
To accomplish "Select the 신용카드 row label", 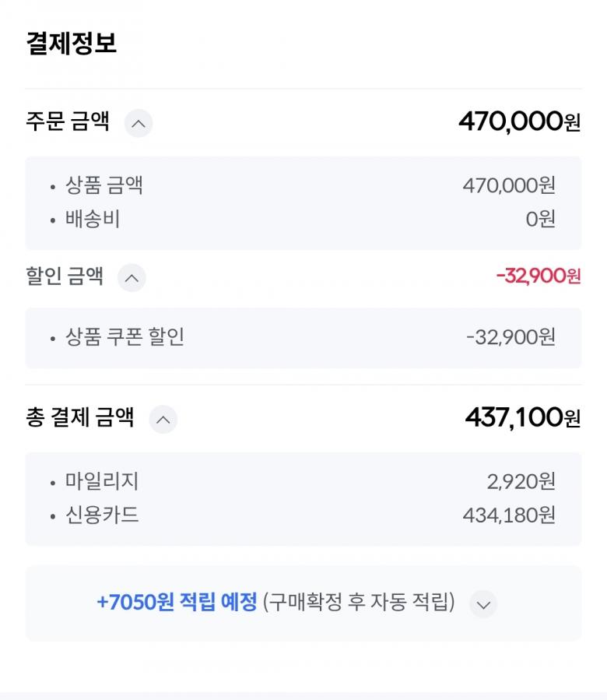I will 102,515.
